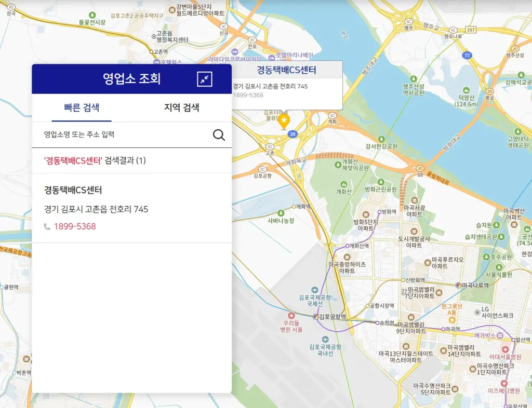Select the 김포공항역 subway station icon
532x408 pixels.
(x=316, y=317)
